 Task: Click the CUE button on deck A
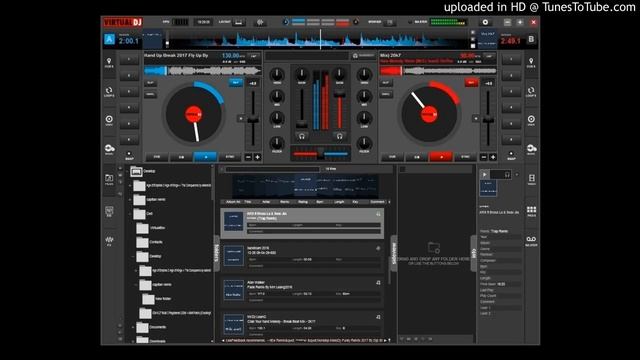[x=157, y=157]
